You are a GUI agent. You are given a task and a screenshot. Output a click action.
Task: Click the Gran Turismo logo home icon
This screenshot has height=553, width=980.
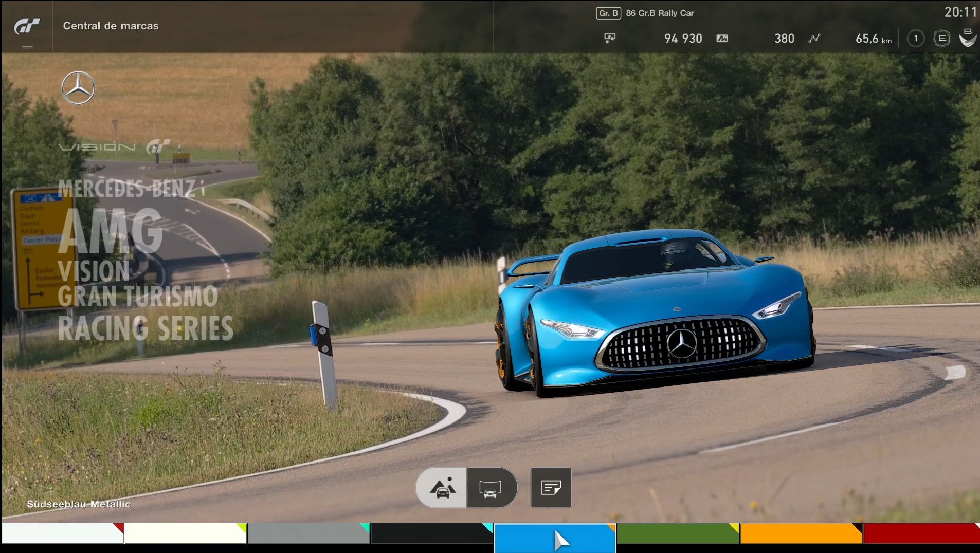[27, 26]
